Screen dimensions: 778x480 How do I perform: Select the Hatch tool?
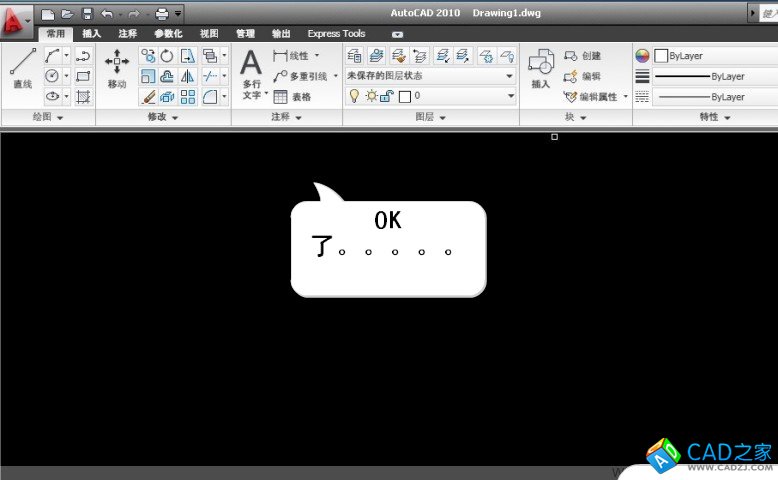pos(83,96)
